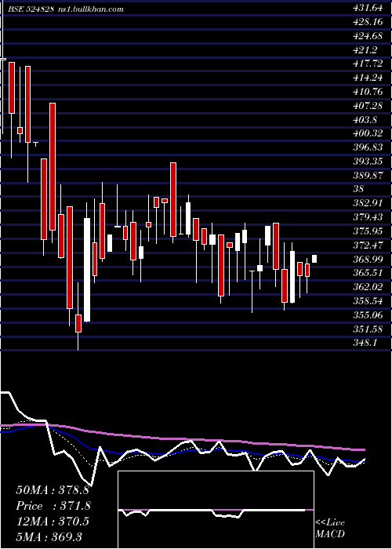This screenshot has width=392, height=549.
Task: Click the 348.1 price axis label
Action: pos(365,343)
